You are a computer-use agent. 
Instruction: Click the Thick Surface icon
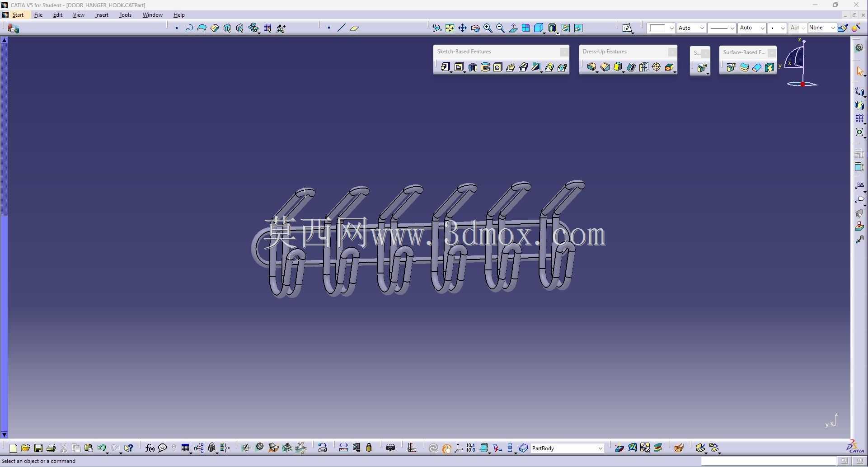744,67
